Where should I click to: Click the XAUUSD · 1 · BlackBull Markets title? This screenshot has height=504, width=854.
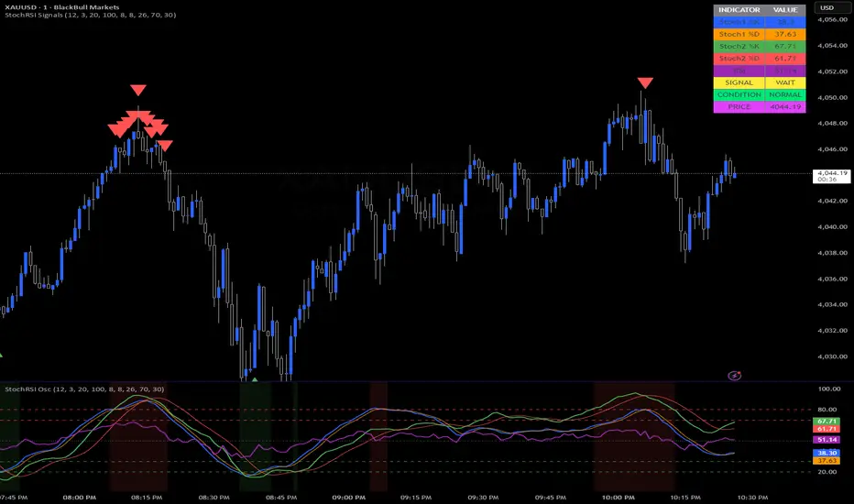tap(62, 7)
